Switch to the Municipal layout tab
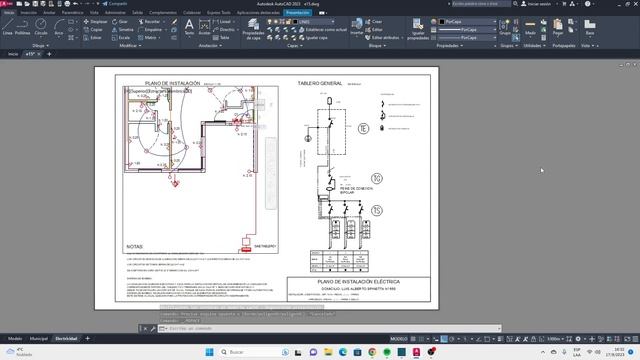 point(38,339)
